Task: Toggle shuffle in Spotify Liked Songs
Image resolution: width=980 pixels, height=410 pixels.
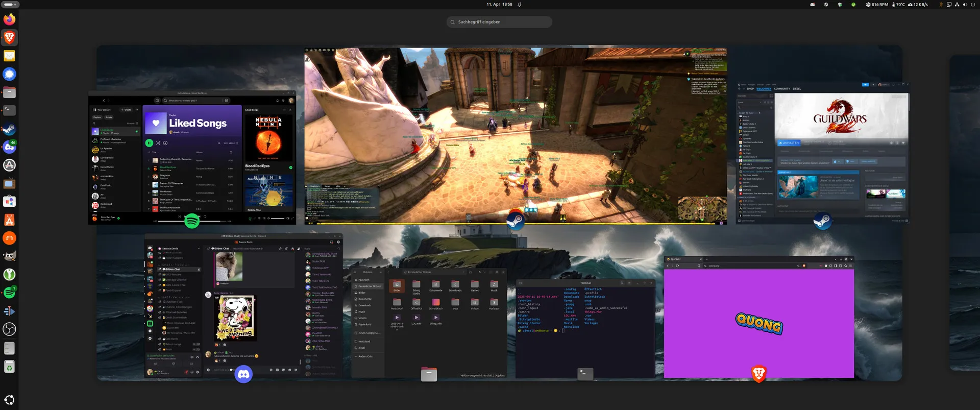Action: (158, 143)
